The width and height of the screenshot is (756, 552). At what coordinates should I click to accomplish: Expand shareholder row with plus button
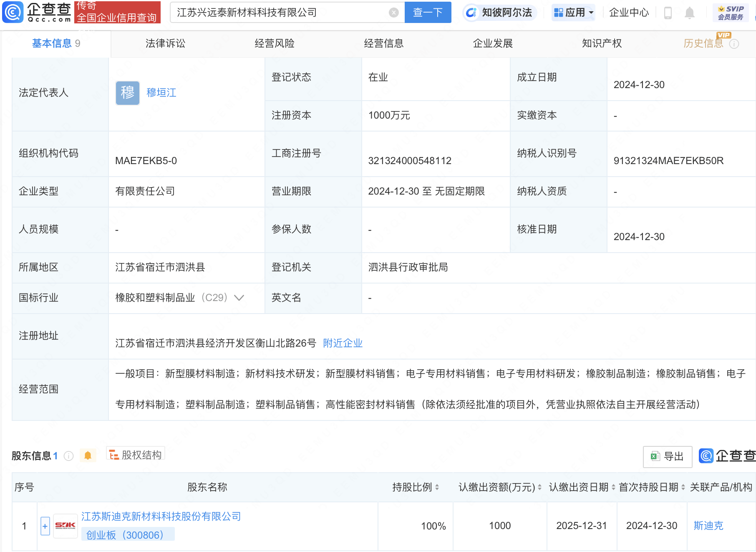45,526
